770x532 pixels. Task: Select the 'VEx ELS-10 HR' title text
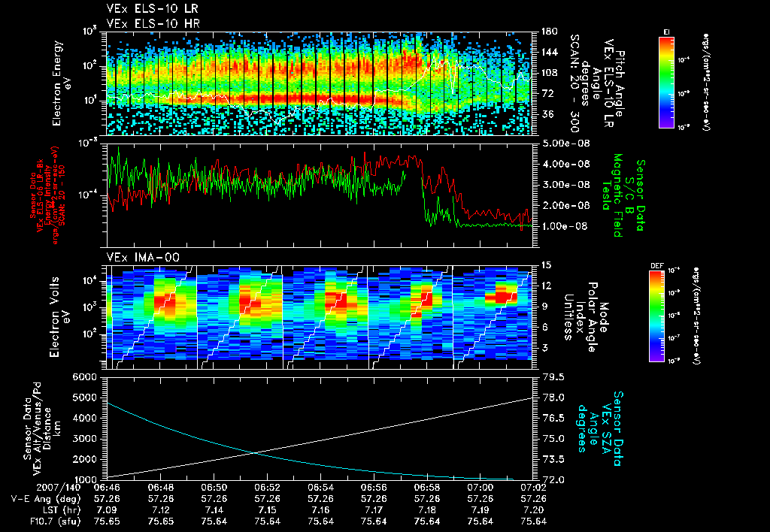[153, 23]
